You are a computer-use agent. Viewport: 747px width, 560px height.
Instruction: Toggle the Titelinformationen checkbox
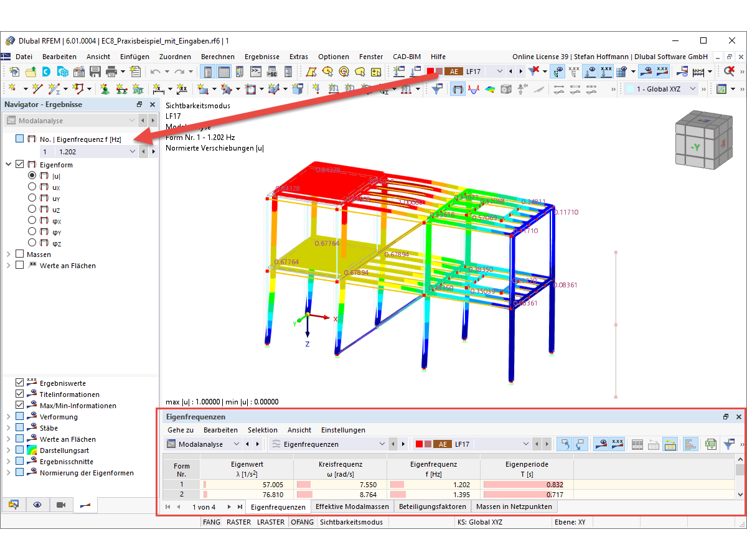coord(20,394)
